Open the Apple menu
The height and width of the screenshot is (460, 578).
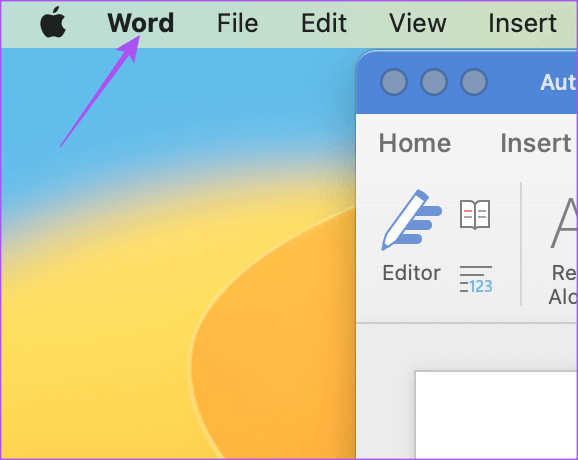click(53, 22)
